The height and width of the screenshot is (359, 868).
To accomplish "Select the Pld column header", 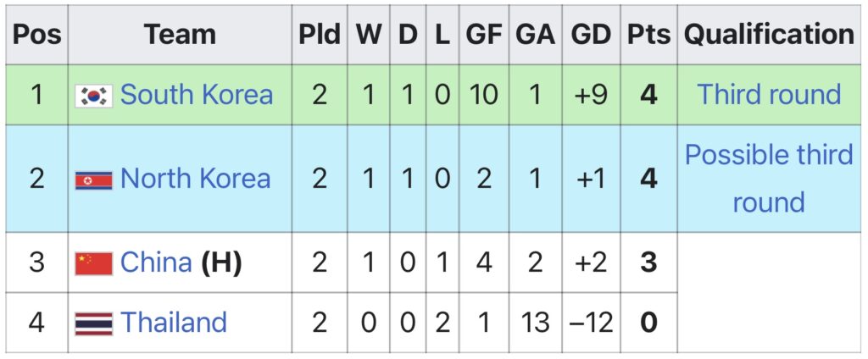I will (x=319, y=35).
